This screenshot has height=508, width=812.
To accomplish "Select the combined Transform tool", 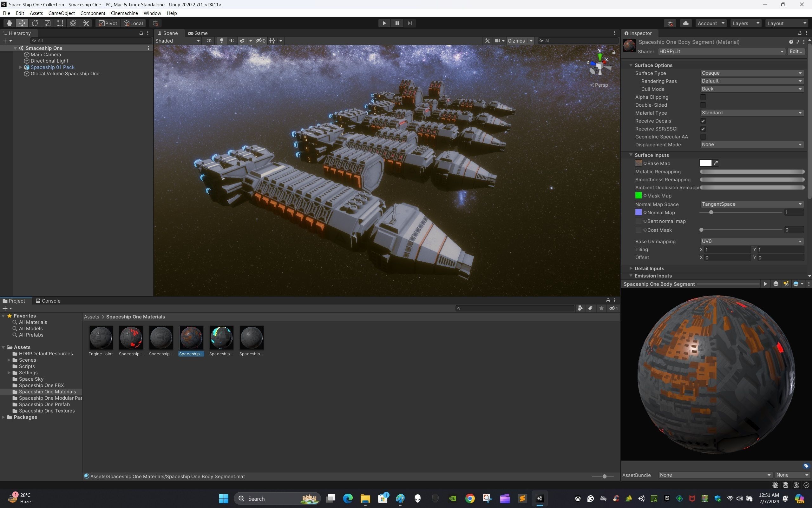I will pyautogui.click(x=73, y=23).
